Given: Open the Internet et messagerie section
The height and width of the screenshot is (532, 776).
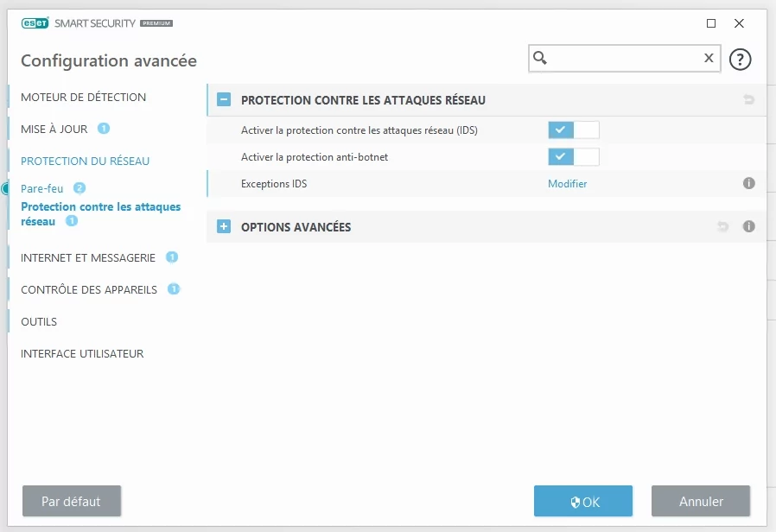Looking at the screenshot, I should (88, 257).
